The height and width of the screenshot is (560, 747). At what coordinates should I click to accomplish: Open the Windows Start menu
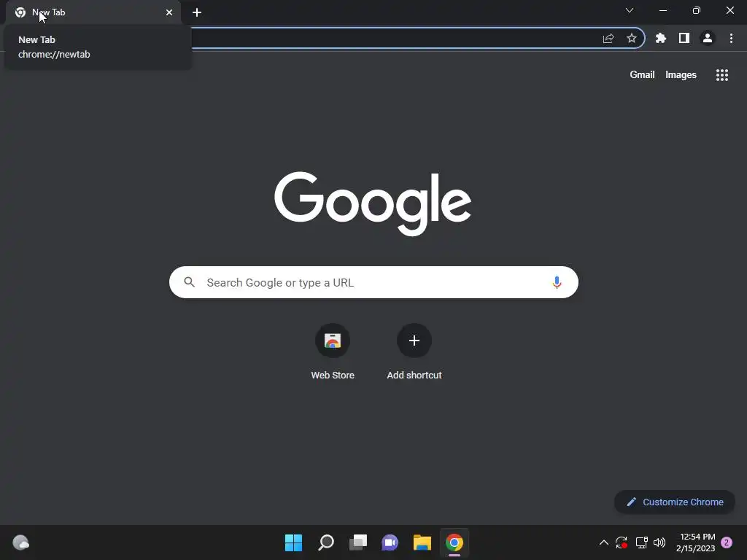[x=293, y=542]
